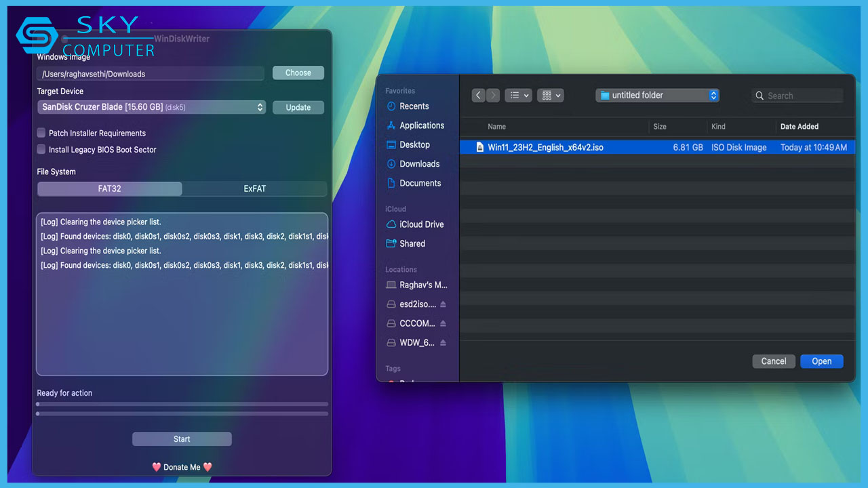Viewport: 868px width, 488px height.
Task: Open the untitled folder location popup
Action: [x=657, y=96]
